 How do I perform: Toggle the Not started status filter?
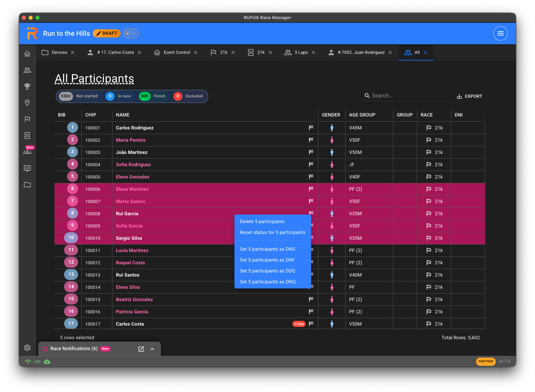pyautogui.click(x=79, y=96)
